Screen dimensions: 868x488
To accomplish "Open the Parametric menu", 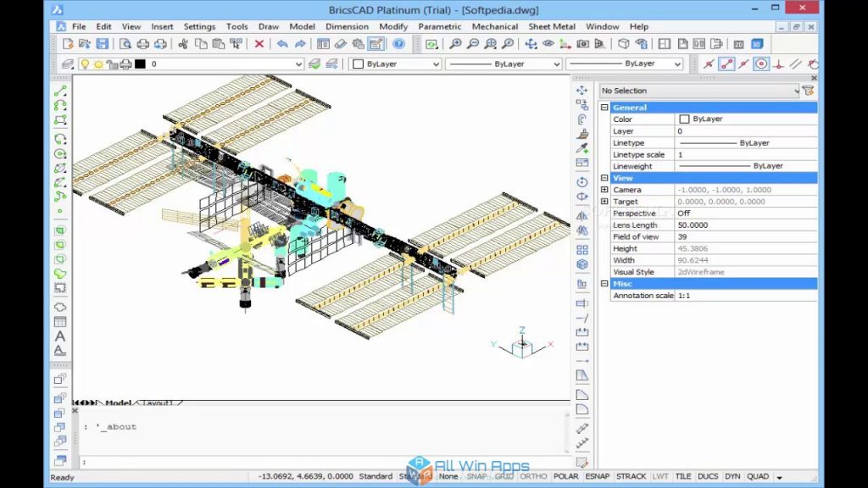I will pos(440,26).
